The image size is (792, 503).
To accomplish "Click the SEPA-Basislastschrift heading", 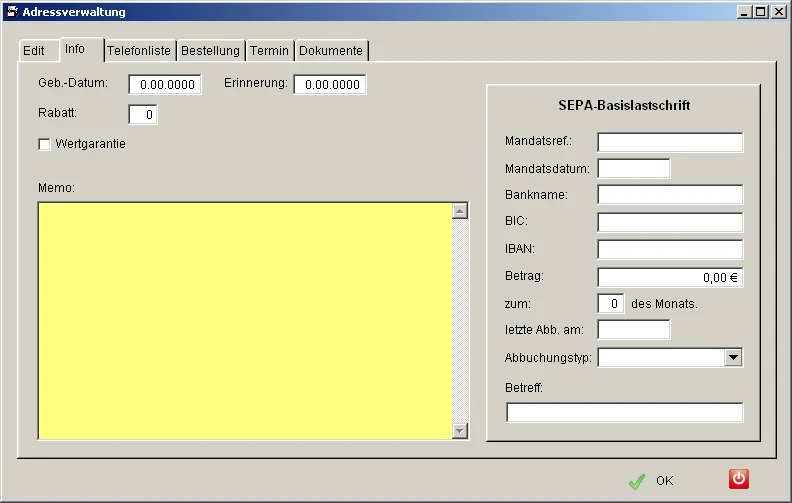I will pyautogui.click(x=624, y=105).
